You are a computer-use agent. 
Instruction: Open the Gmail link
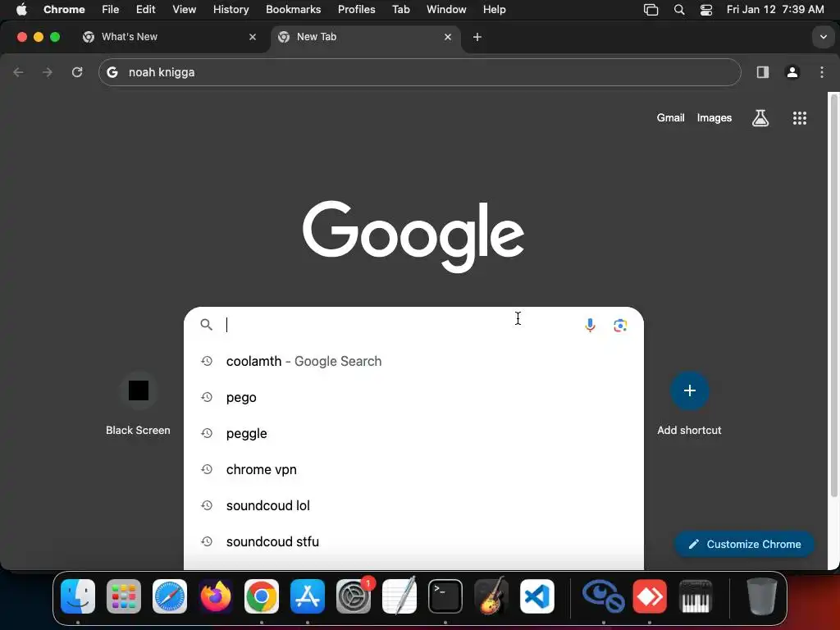point(670,118)
